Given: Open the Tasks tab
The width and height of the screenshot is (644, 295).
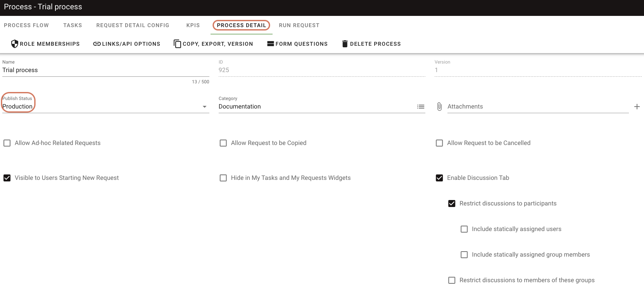Looking at the screenshot, I should coord(73,25).
